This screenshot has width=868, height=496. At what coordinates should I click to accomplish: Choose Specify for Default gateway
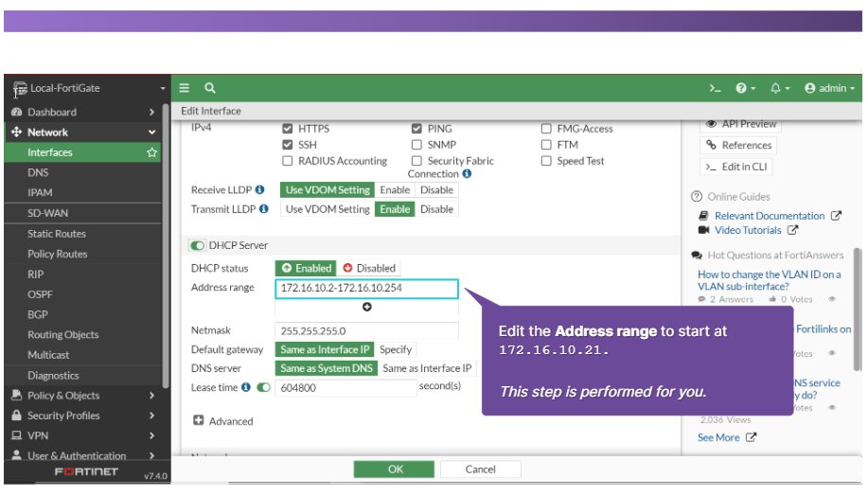396,349
